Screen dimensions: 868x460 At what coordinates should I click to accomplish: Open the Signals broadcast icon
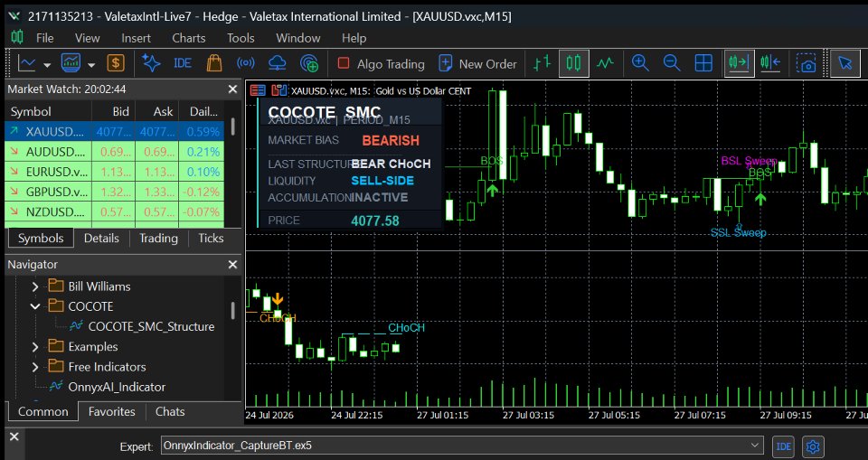click(246, 63)
